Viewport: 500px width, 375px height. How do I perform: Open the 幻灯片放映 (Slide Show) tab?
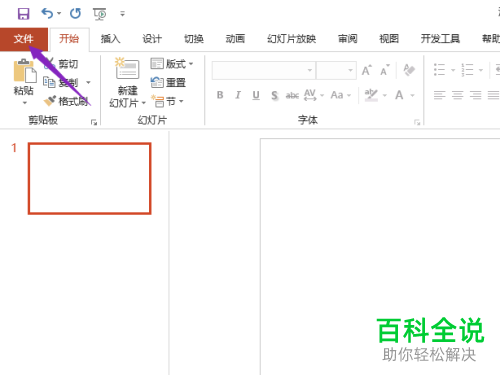click(291, 39)
